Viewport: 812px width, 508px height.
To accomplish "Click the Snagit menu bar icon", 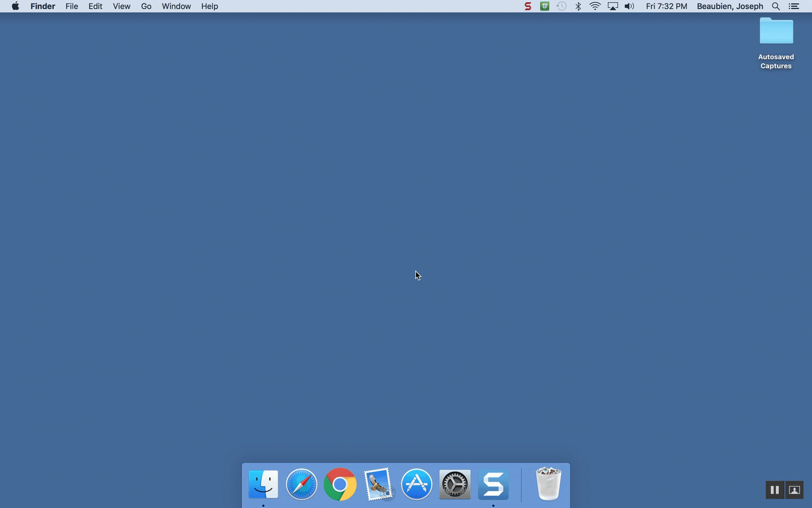I will [528, 6].
